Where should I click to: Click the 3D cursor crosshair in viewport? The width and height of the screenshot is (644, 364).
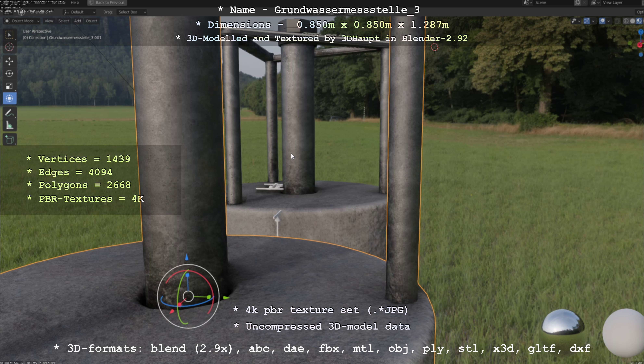[x=434, y=47]
